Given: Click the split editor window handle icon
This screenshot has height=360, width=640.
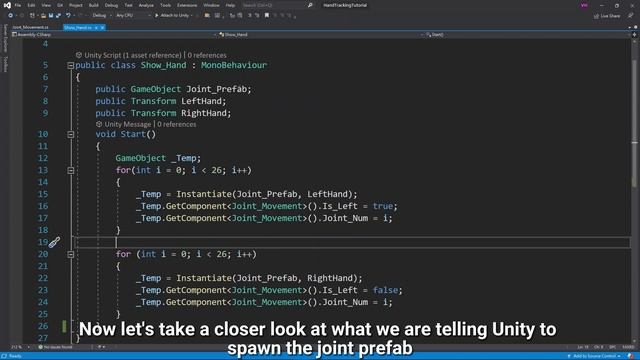Looking at the screenshot, I should 634,35.
